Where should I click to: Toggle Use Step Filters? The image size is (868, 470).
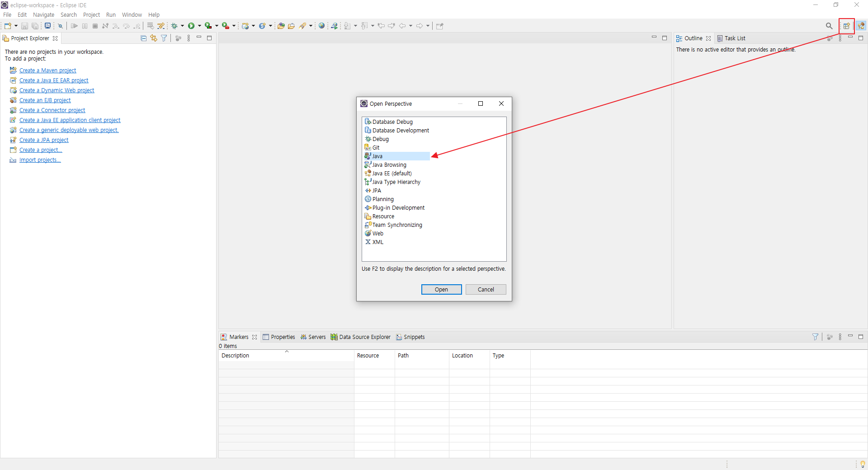point(161,26)
